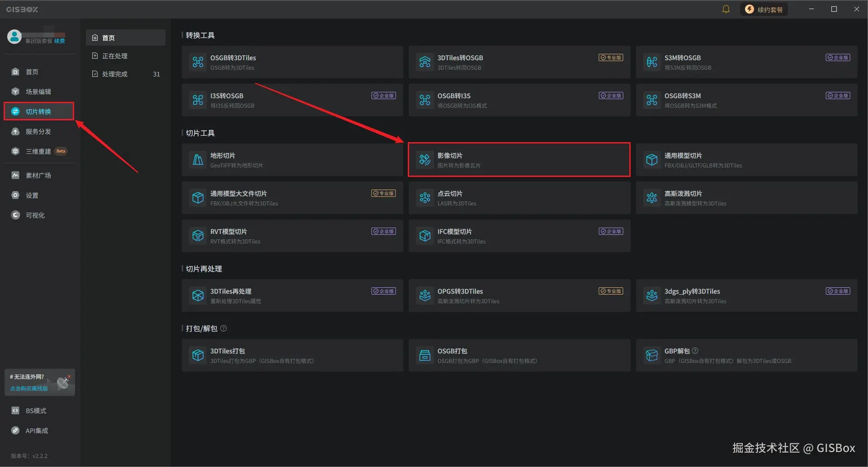Click the 通用模型切片 model icon
Image resolution: width=868 pixels, height=467 pixels.
652,160
